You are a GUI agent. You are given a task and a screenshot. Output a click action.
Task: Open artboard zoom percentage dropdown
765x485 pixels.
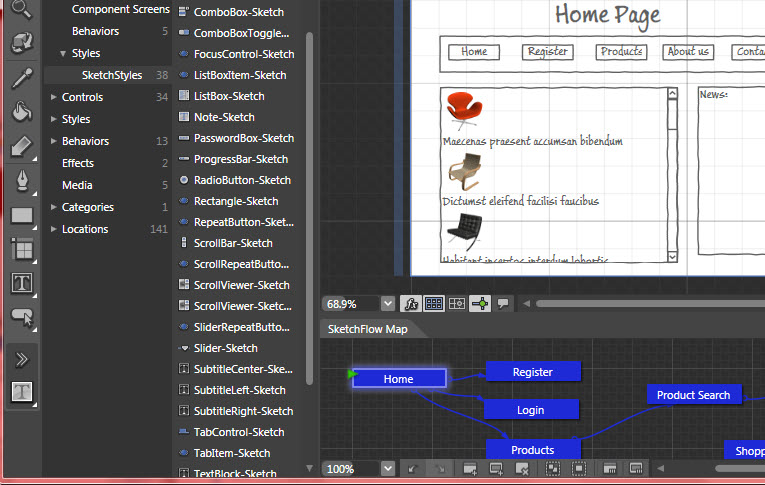(x=387, y=303)
